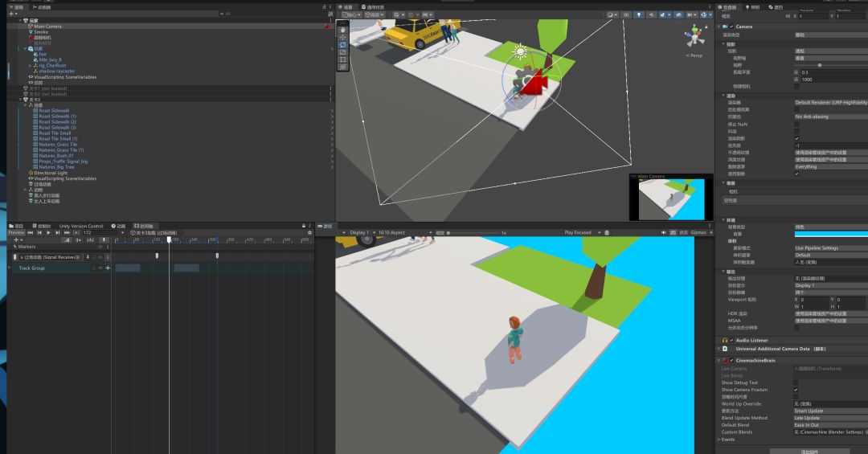This screenshot has width=868, height=454.
Task: Toggle the Audio Listener enabled checkbox
Action: coord(731,341)
